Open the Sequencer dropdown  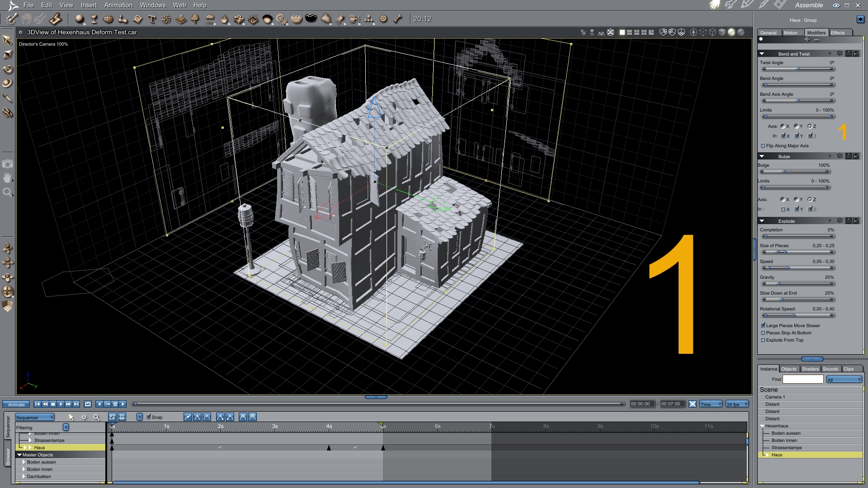click(35, 418)
